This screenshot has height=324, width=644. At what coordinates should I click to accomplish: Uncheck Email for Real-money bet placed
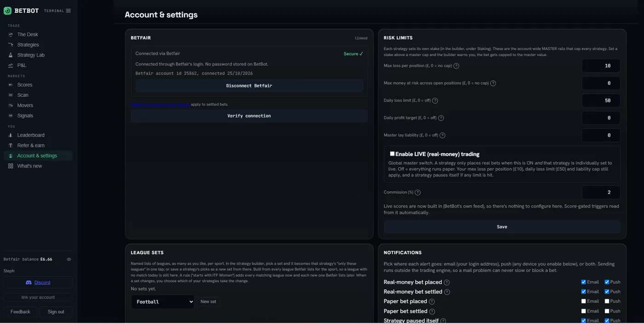pyautogui.click(x=583, y=282)
